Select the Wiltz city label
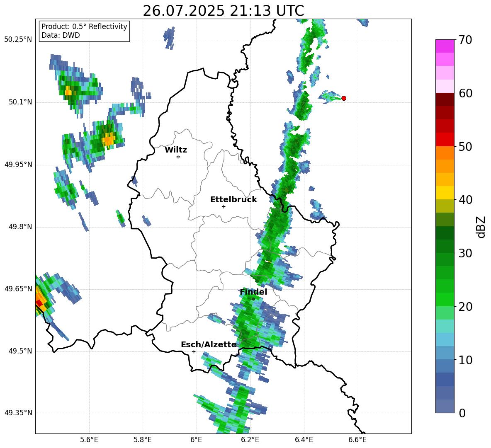Screen dimensions: 491x448 [176, 150]
